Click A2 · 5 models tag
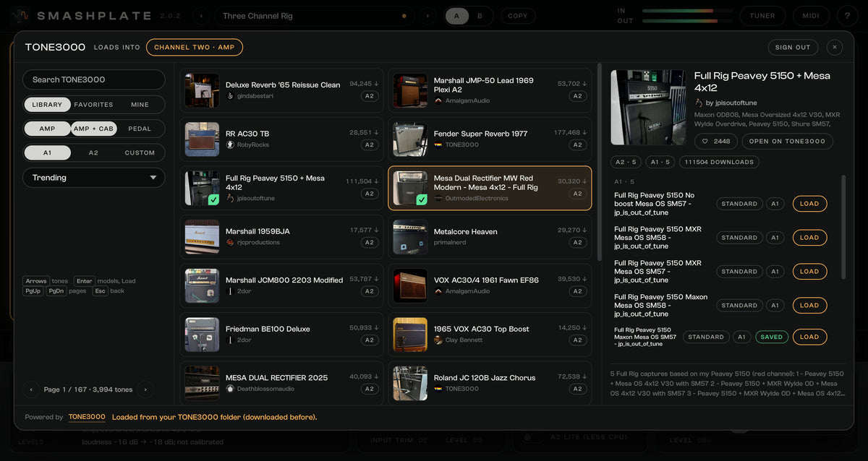 [x=626, y=162]
